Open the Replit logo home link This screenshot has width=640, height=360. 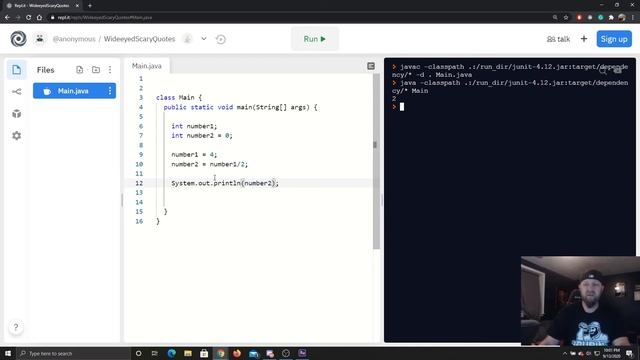coord(18,39)
